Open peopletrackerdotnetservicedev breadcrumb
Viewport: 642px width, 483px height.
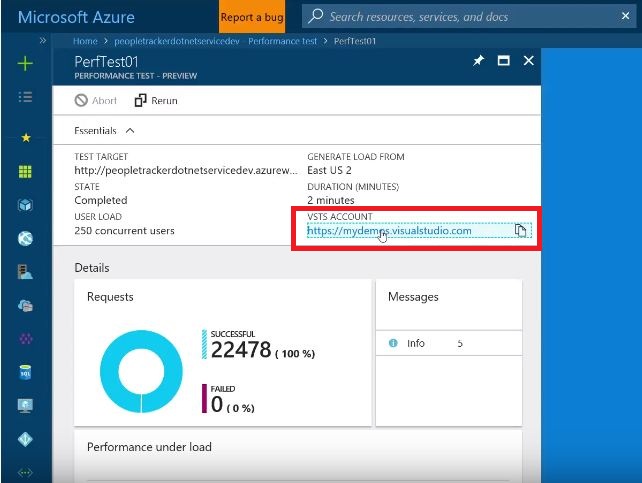[177, 41]
